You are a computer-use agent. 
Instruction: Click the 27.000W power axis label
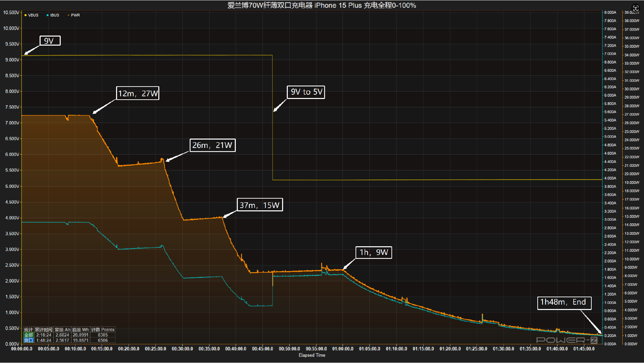[632, 114]
